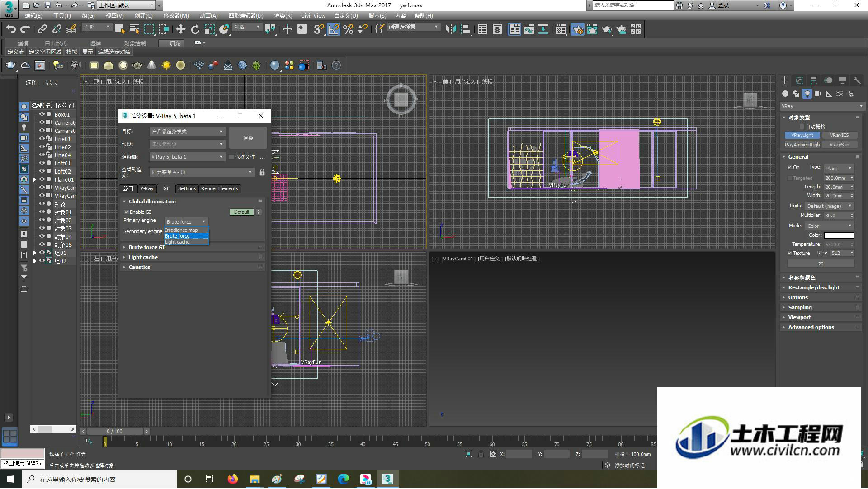Viewport: 868px width, 489px height.
Task: Switch to the Render Elements tab
Action: 219,188
